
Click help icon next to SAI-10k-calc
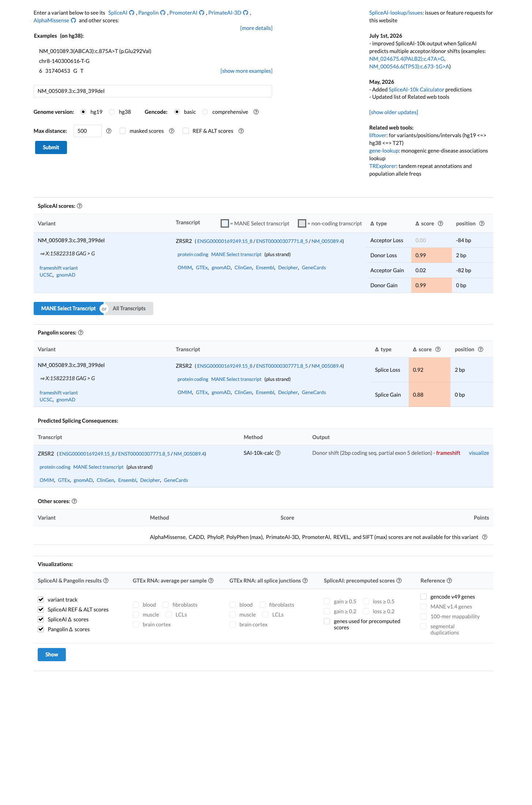point(278,453)
